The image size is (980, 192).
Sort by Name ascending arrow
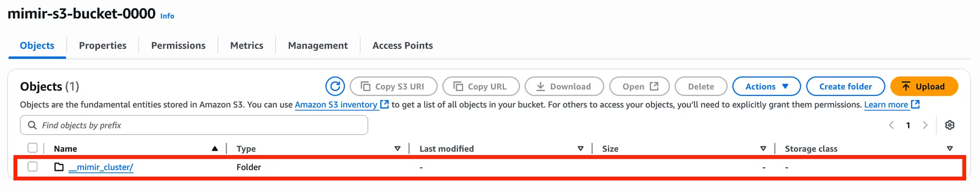click(215, 149)
